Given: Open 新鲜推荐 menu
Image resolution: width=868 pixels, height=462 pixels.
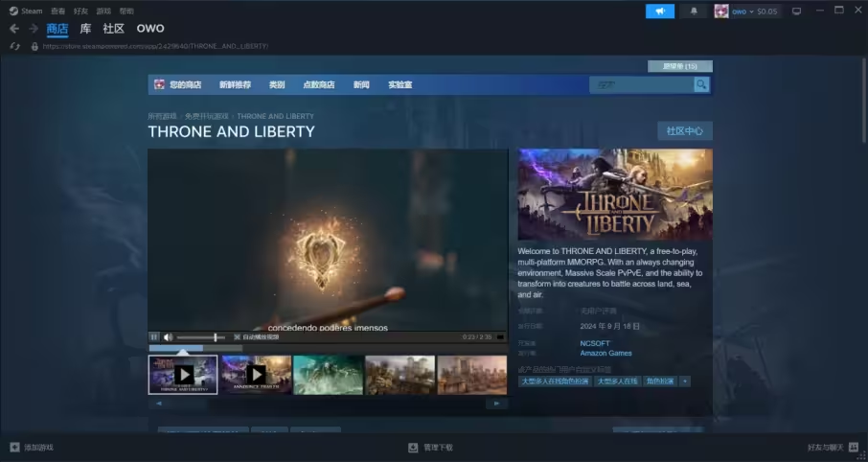Looking at the screenshot, I should (235, 84).
